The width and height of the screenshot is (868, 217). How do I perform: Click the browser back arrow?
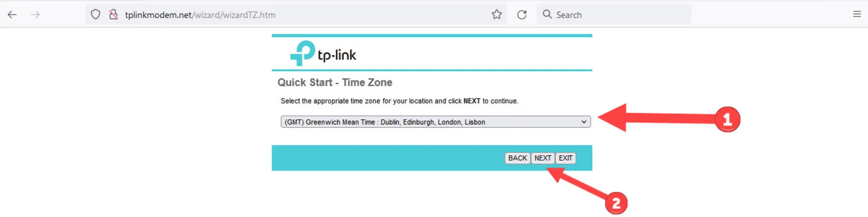tap(12, 14)
